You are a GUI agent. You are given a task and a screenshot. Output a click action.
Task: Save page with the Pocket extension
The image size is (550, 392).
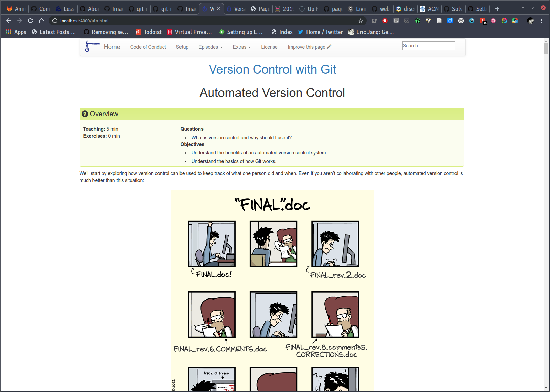coord(407,21)
